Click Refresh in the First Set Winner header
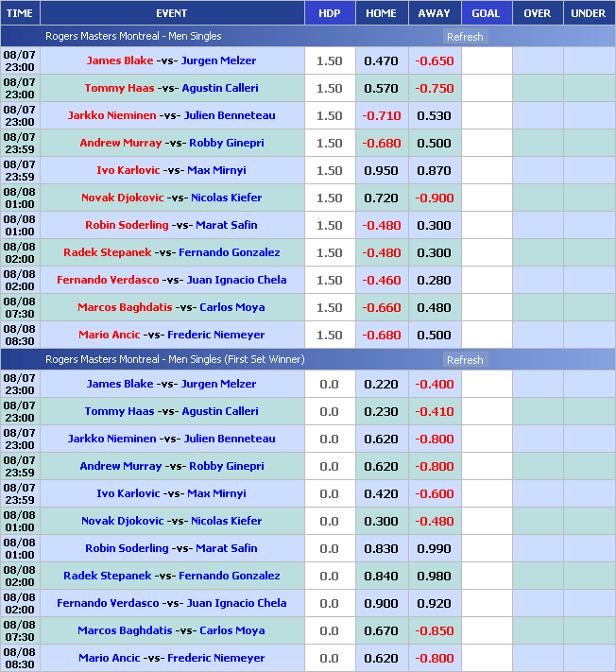Viewport: 616px width, 672px height. point(464,360)
